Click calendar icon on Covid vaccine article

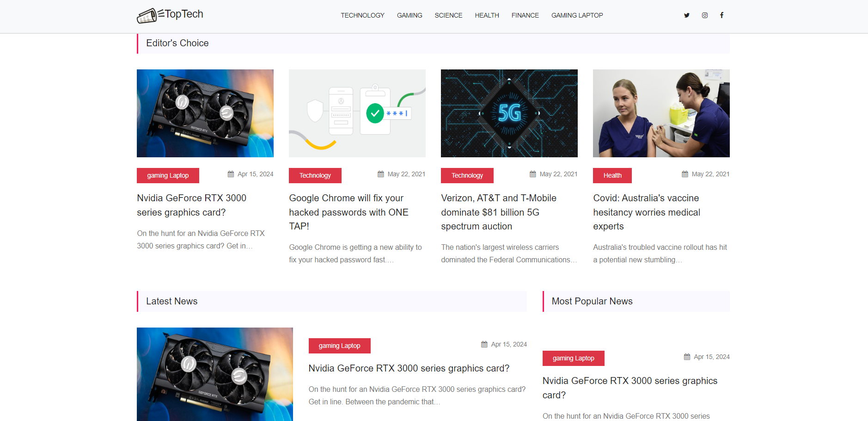(x=685, y=174)
